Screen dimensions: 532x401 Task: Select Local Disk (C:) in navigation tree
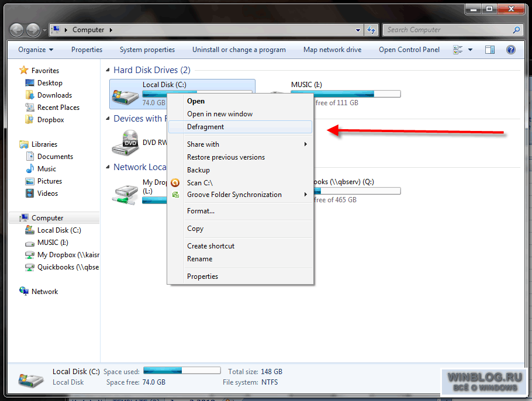[x=60, y=230]
